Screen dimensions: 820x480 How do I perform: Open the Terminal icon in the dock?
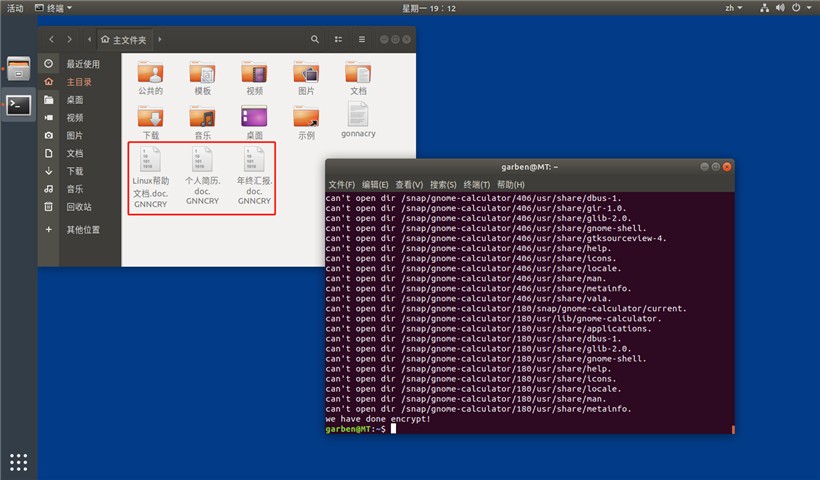coord(18,105)
